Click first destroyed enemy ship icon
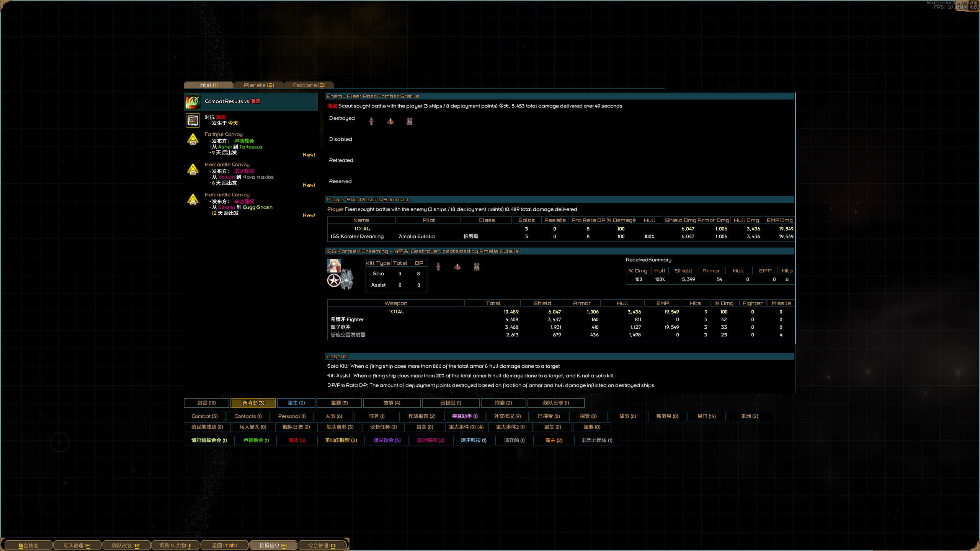Image resolution: width=980 pixels, height=551 pixels. [371, 121]
